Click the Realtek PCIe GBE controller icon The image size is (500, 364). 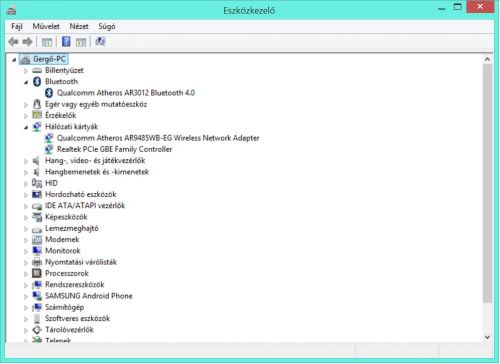click(x=49, y=149)
